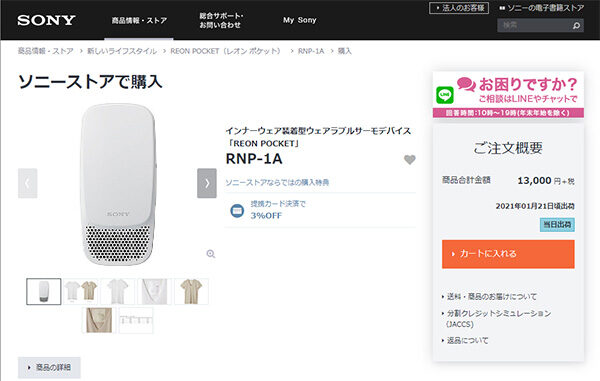Go to REON POCKET breadcrumb link
Screen dimensions: 600x381
[x=225, y=51]
